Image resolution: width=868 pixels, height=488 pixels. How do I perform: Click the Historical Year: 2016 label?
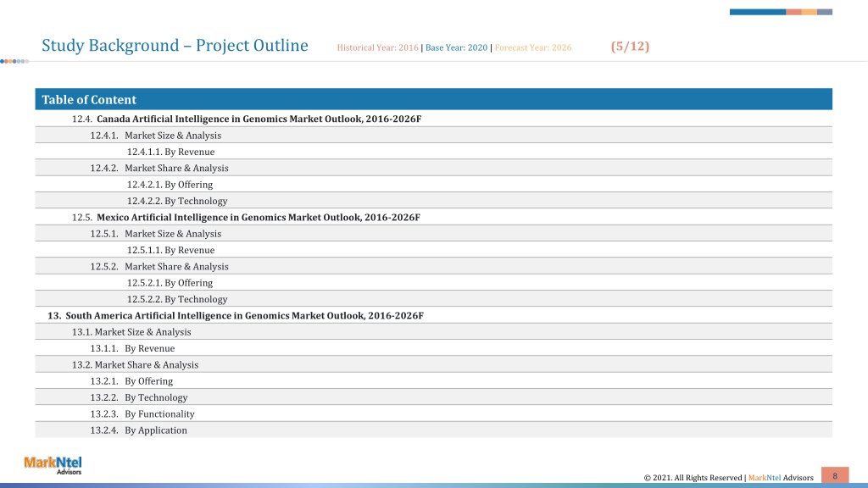[377, 47]
